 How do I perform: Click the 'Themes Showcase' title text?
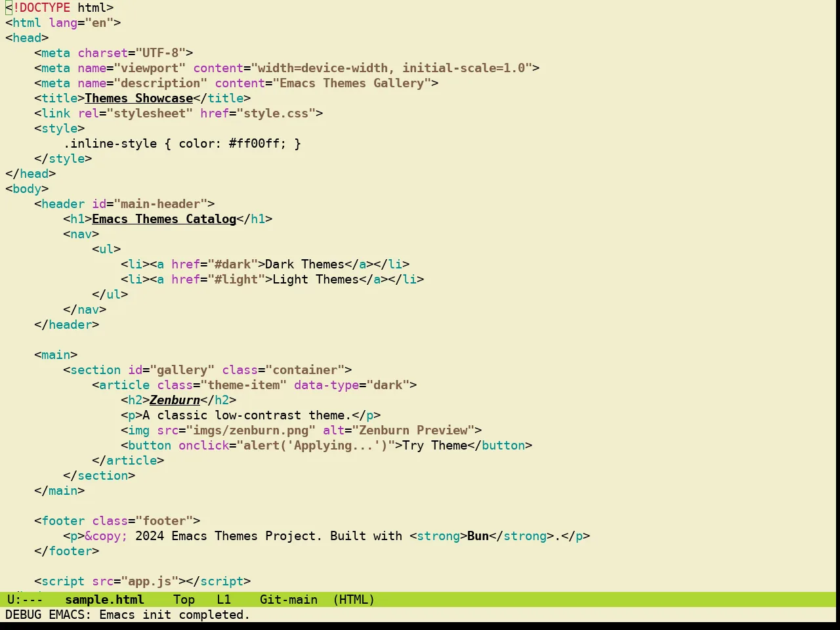139,98
